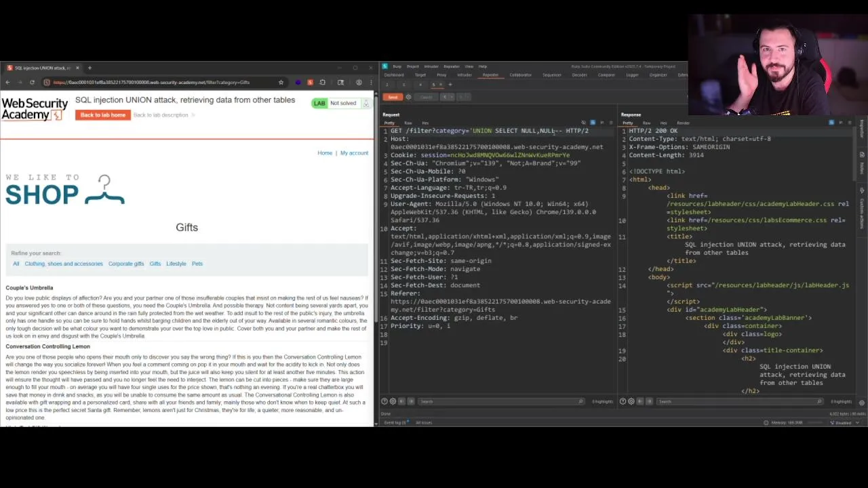
Task: Open a new Chrome tab
Action: tap(90, 68)
